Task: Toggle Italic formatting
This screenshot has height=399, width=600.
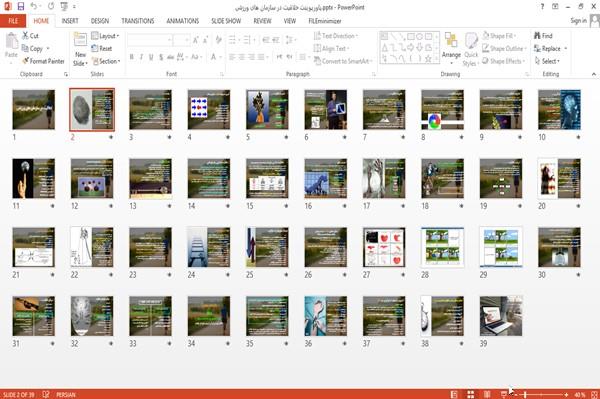Action: (x=141, y=57)
